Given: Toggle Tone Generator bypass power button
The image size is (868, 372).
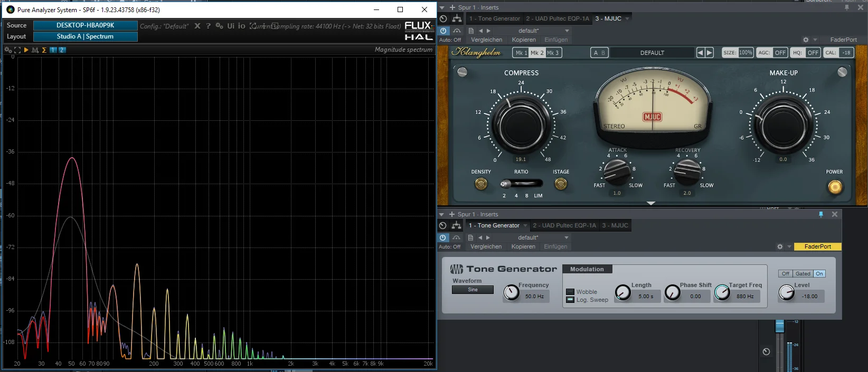Looking at the screenshot, I should 443,237.
